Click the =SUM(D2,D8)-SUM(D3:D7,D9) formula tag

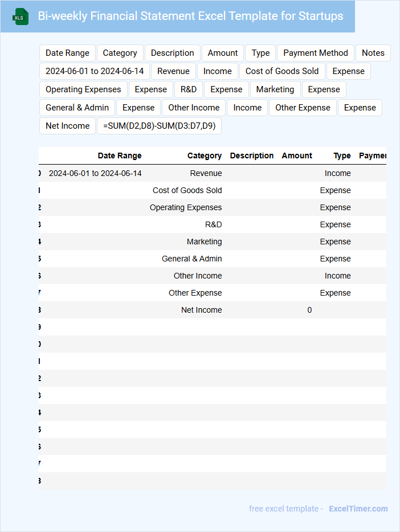(159, 126)
